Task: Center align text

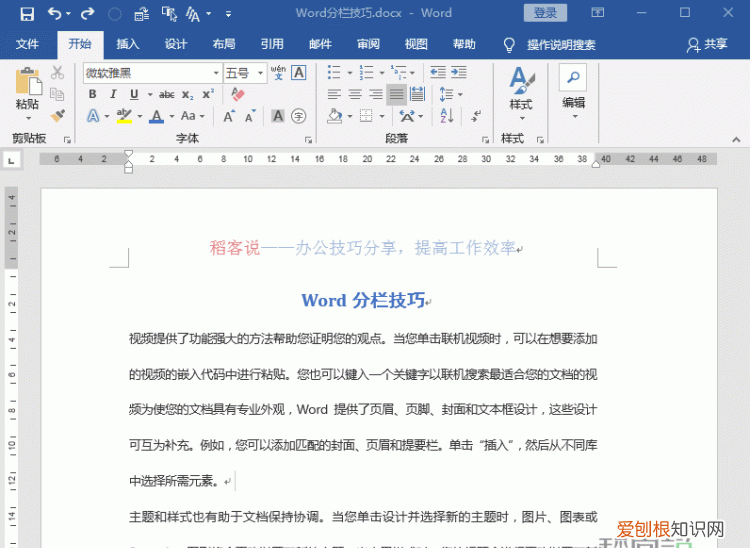Action: tap(355, 94)
